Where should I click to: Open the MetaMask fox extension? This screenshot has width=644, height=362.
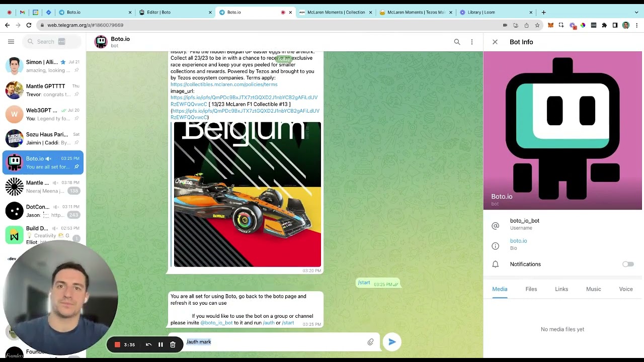point(550,25)
